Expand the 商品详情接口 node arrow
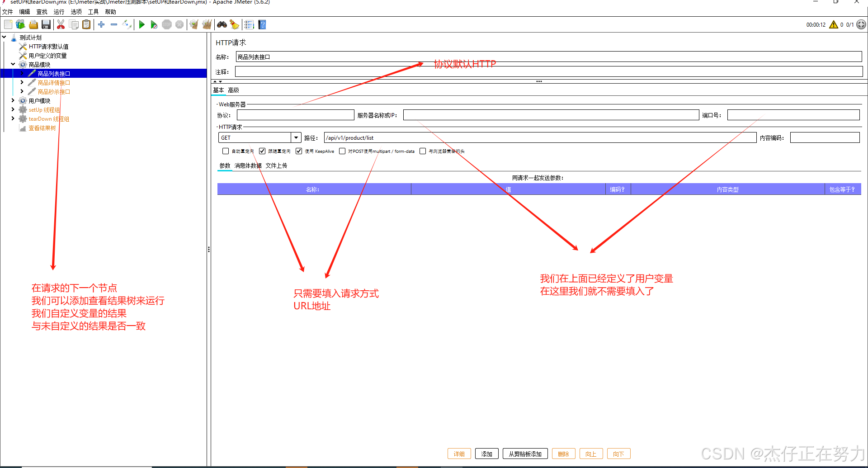Image resolution: width=868 pixels, height=468 pixels. tap(22, 82)
